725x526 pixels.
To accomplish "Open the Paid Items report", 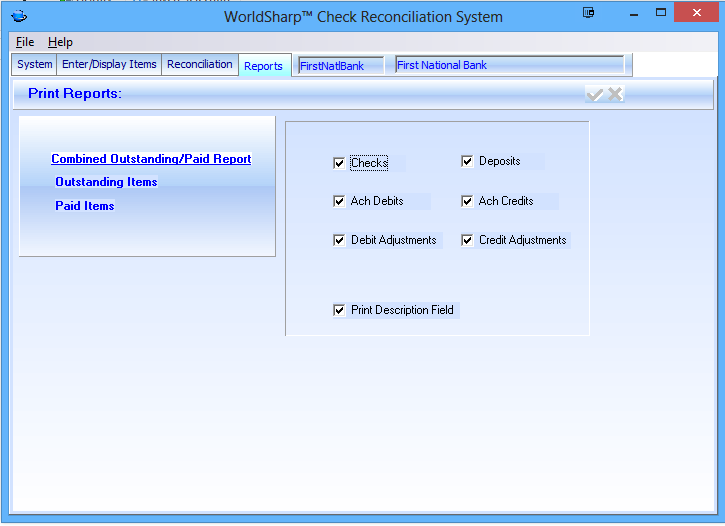I will [x=85, y=206].
